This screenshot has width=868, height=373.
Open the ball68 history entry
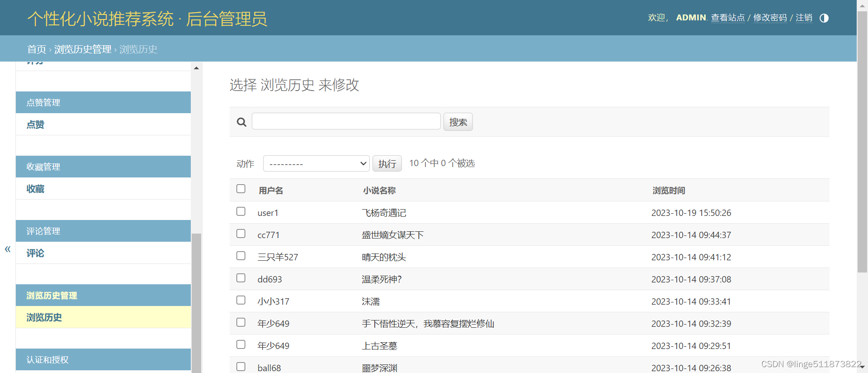(x=269, y=368)
